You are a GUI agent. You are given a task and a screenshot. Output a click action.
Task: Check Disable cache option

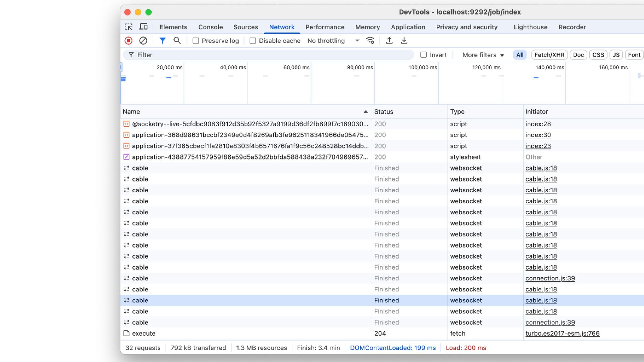pos(253,41)
